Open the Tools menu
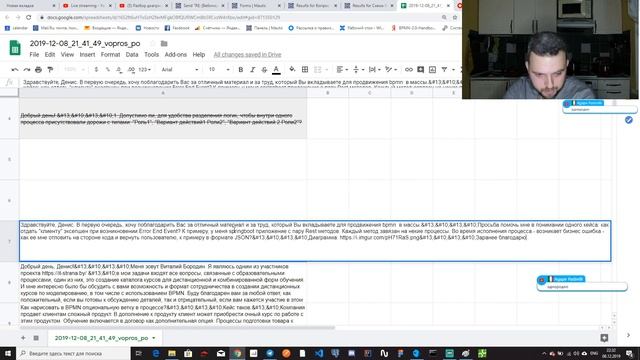This screenshot has height=360, width=640. (x=151, y=55)
